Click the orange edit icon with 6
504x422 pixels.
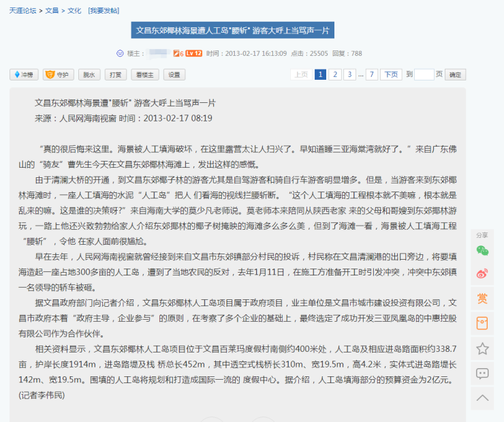(178, 53)
